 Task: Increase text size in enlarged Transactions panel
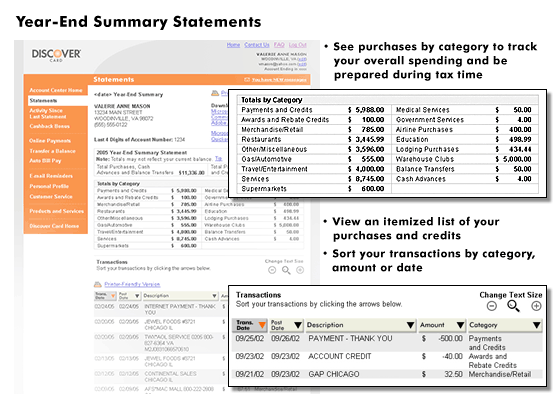pyautogui.click(x=536, y=306)
